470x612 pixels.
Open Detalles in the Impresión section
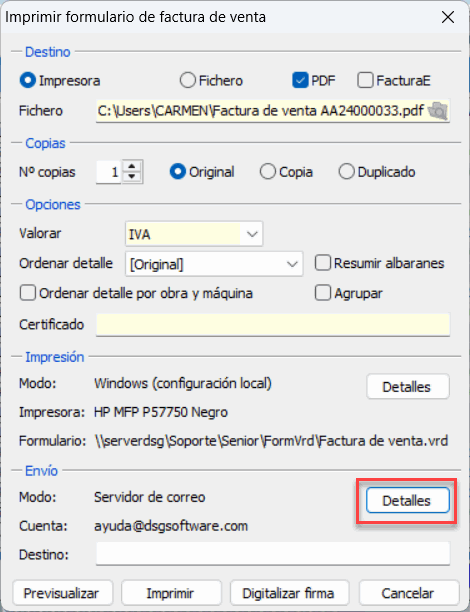(408, 387)
